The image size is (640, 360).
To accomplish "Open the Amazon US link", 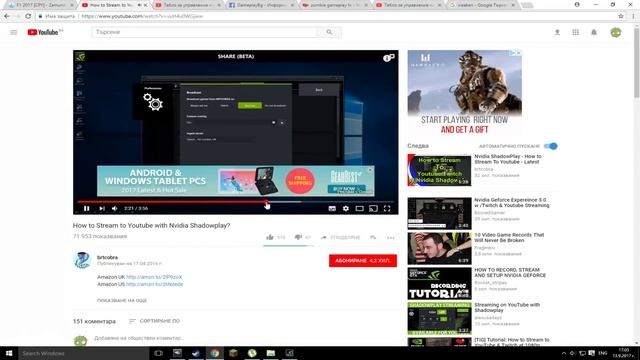I will 154,284.
